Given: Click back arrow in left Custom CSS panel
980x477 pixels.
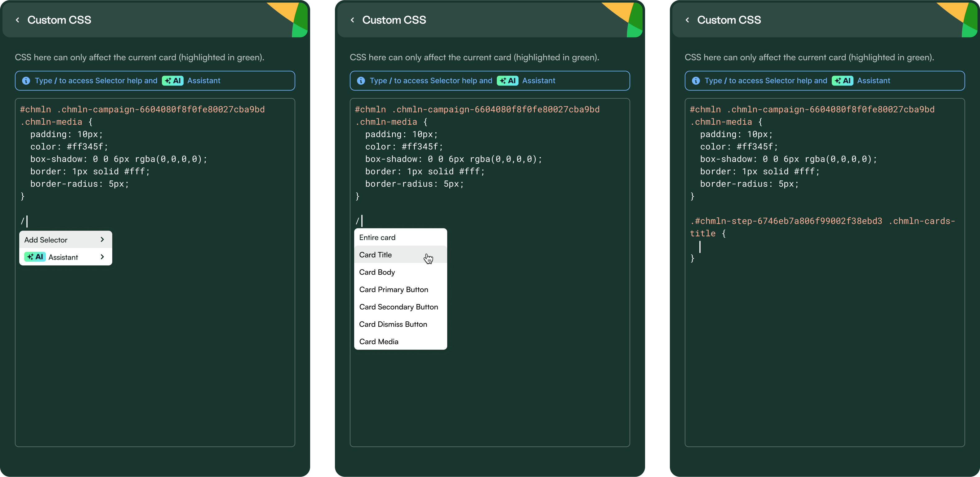Looking at the screenshot, I should (x=17, y=20).
